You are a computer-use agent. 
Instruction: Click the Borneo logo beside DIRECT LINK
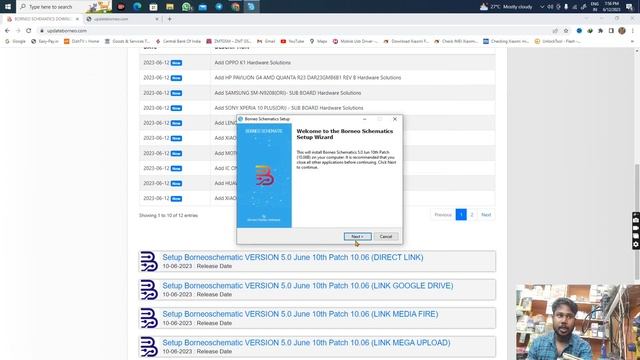point(149,261)
